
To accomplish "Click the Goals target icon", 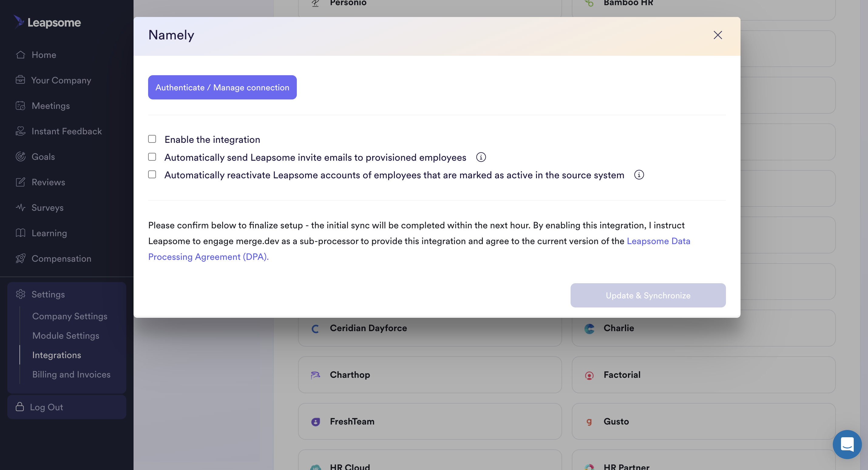I will (21, 156).
